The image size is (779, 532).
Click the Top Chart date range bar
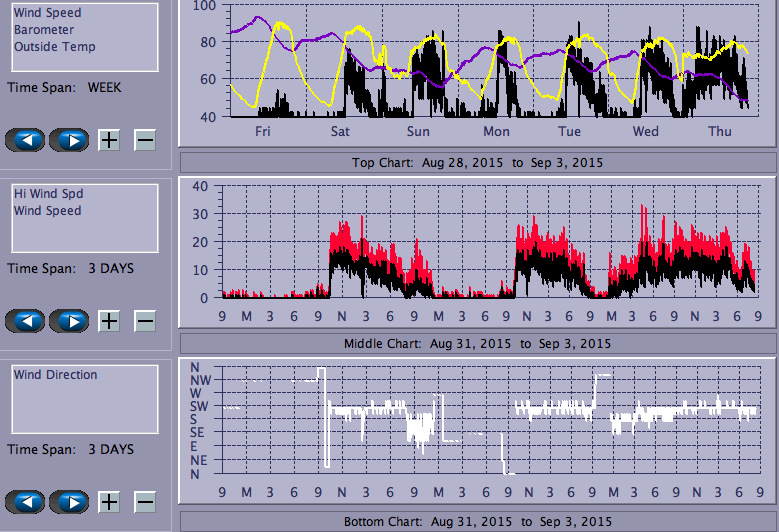[477, 162]
